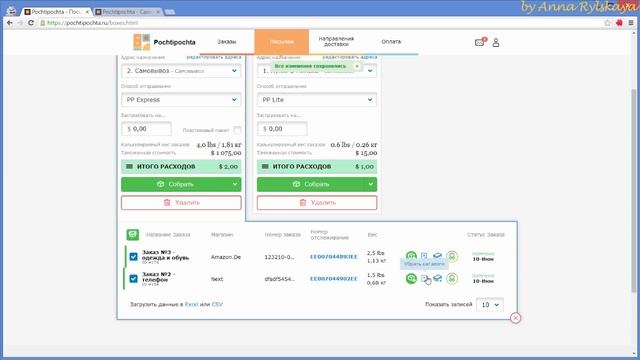Expand the arrow on first Собрать button
The image size is (640, 360).
pos(235,184)
